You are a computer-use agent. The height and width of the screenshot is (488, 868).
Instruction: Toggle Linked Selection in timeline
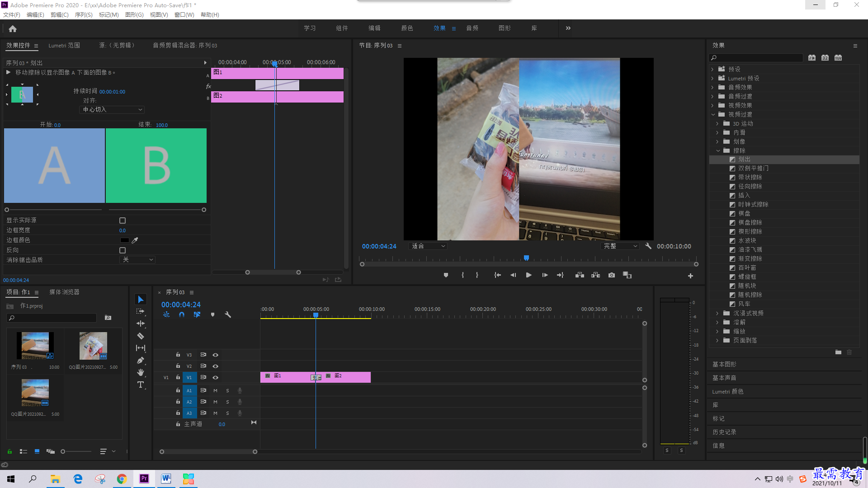[x=197, y=314]
